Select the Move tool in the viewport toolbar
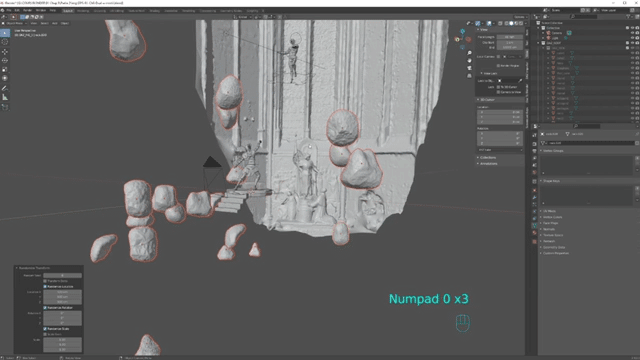This screenshot has height=360, width=640. 5,52
